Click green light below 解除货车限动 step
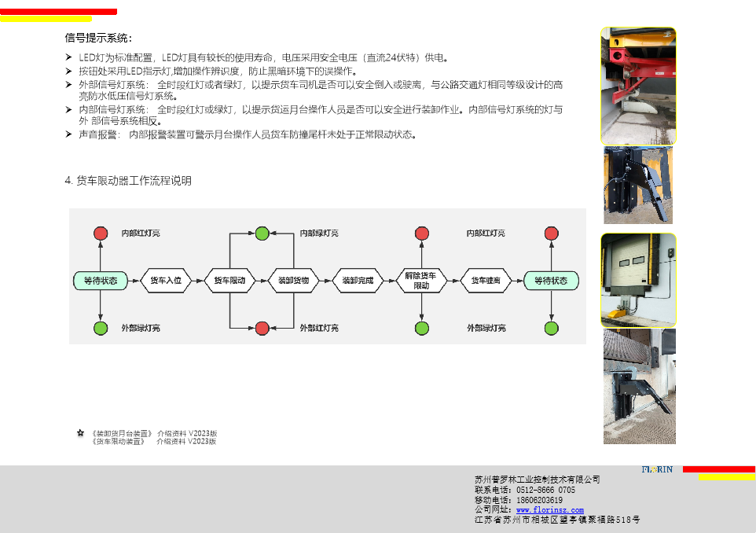Screen dimensions: 756x533 421,328
